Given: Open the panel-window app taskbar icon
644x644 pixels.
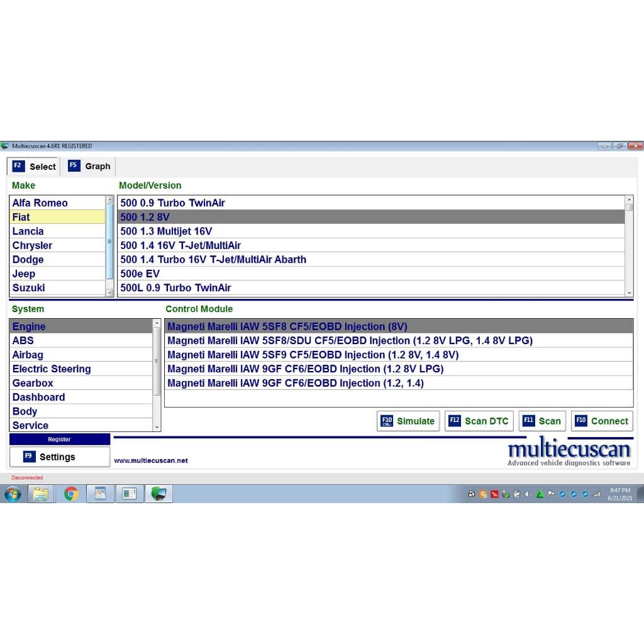Looking at the screenshot, I should [x=130, y=494].
